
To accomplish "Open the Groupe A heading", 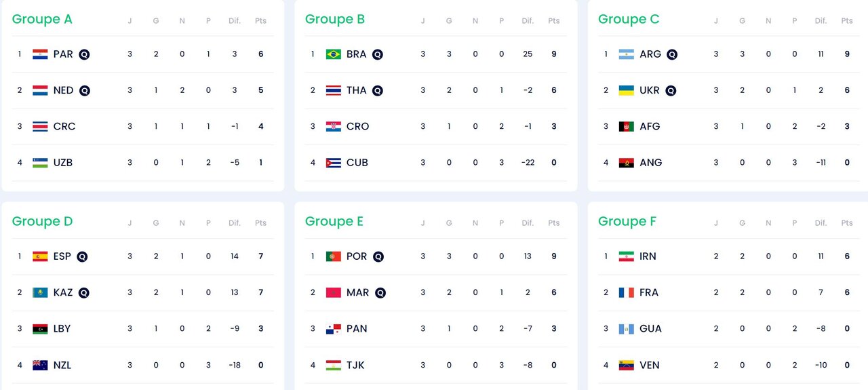I will 42,19.
